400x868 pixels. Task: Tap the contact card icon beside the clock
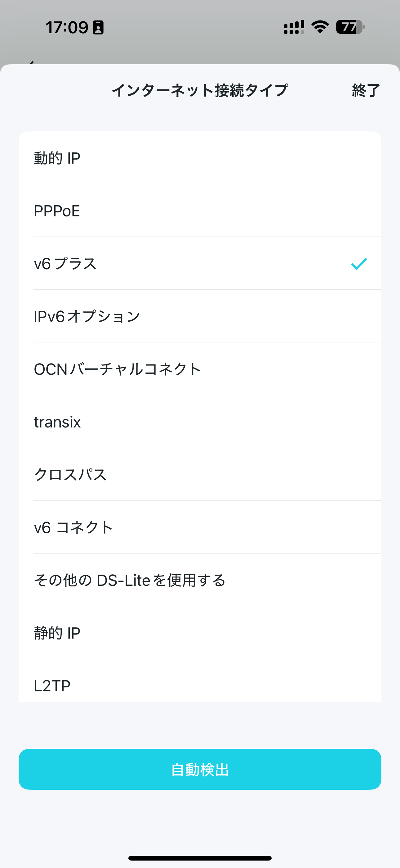(98, 27)
